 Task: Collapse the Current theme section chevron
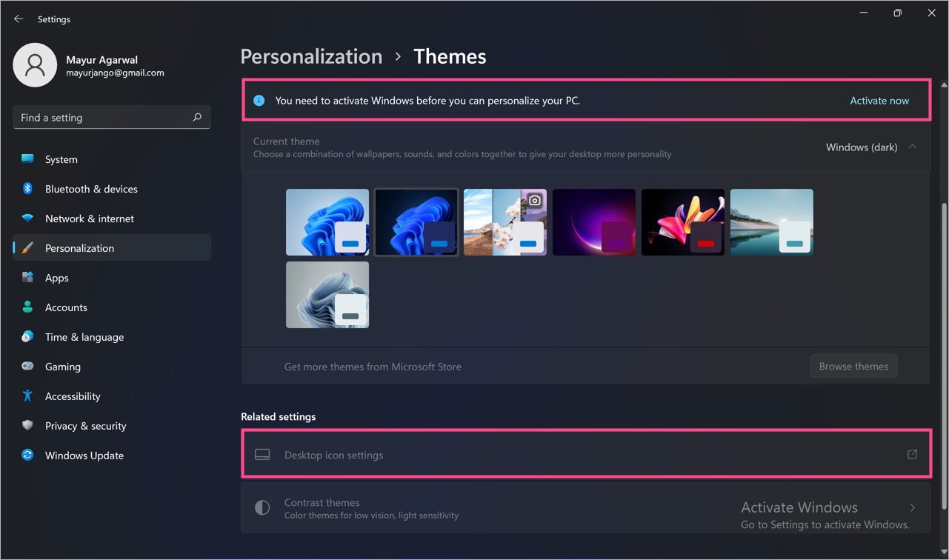coord(912,147)
